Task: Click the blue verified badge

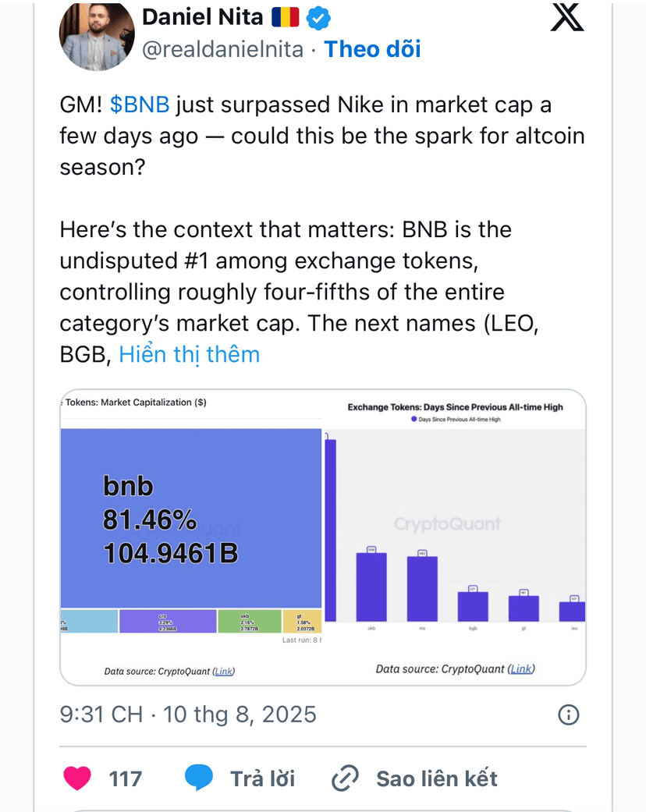Action: click(x=318, y=18)
